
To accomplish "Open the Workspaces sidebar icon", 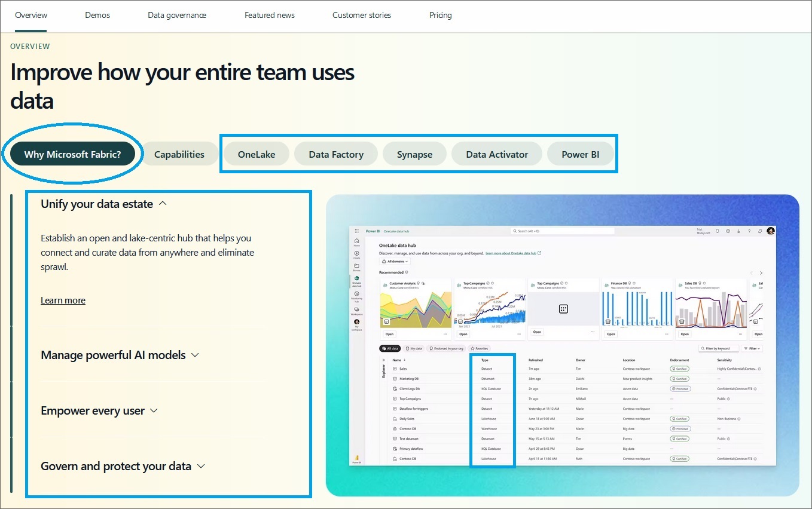I will click(356, 309).
